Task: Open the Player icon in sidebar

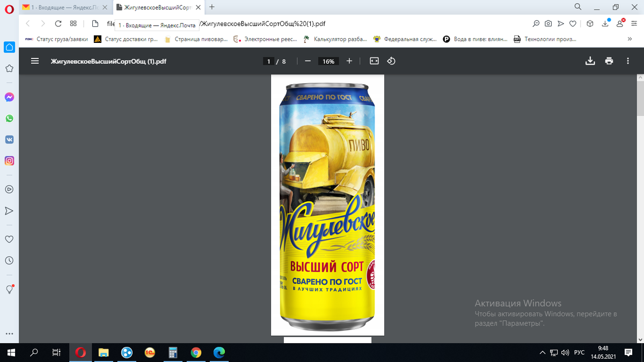Action: pos(9,189)
